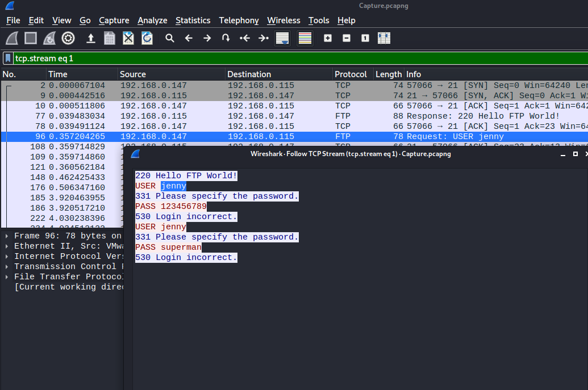Close this capture file icon
This screenshot has height=390, width=588.
[128, 38]
